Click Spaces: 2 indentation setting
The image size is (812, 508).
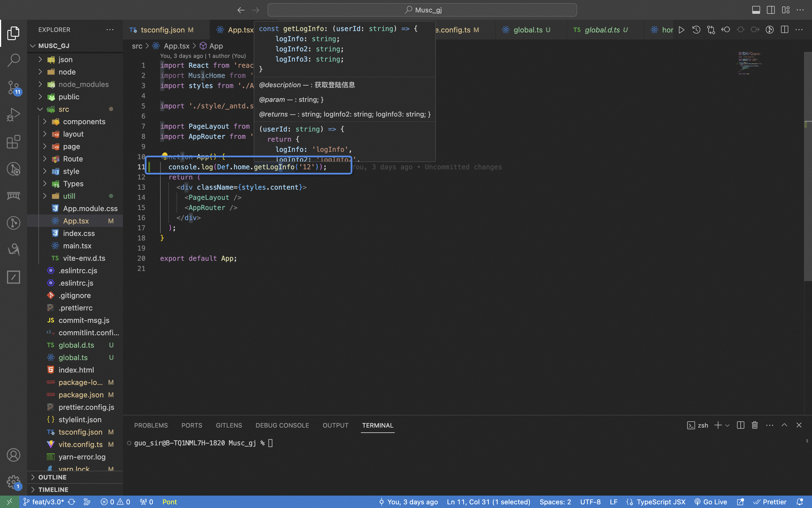click(x=555, y=502)
